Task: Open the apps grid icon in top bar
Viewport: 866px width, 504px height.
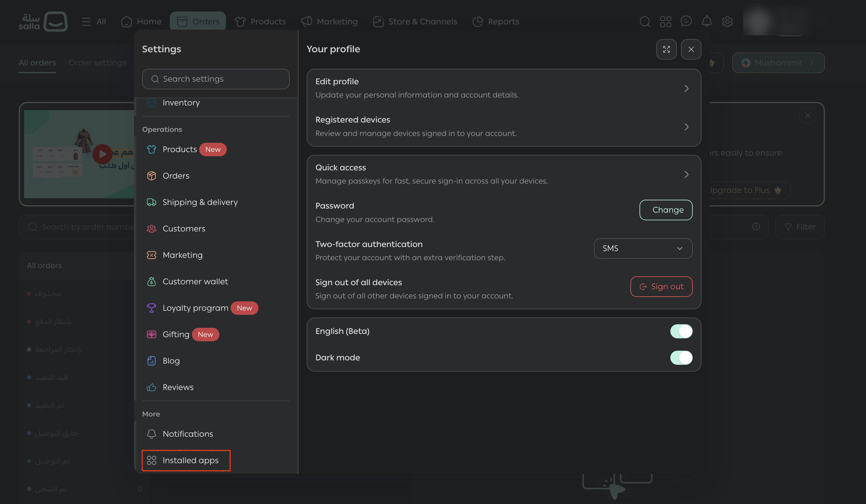Action: pyautogui.click(x=665, y=22)
